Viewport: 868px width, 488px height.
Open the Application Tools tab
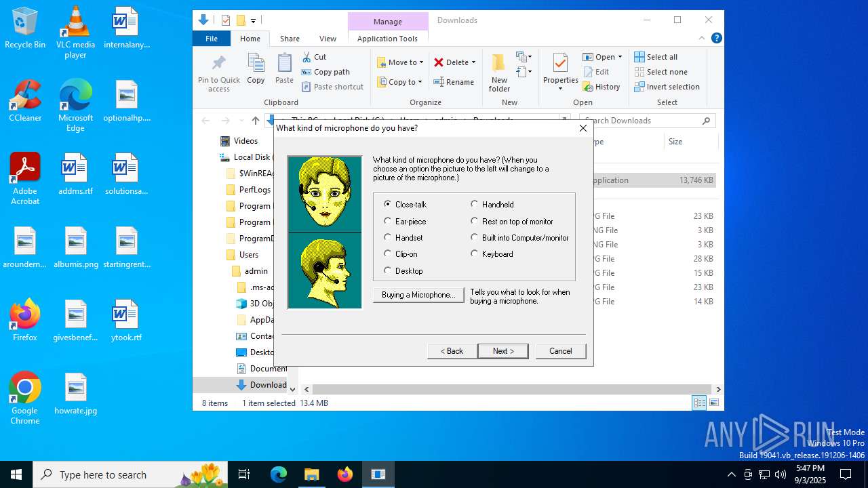click(x=387, y=39)
